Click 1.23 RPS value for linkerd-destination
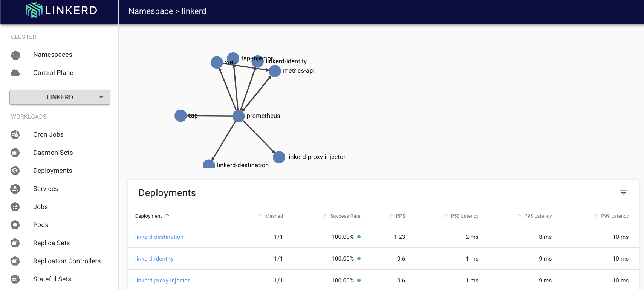644x290 pixels. (x=399, y=237)
